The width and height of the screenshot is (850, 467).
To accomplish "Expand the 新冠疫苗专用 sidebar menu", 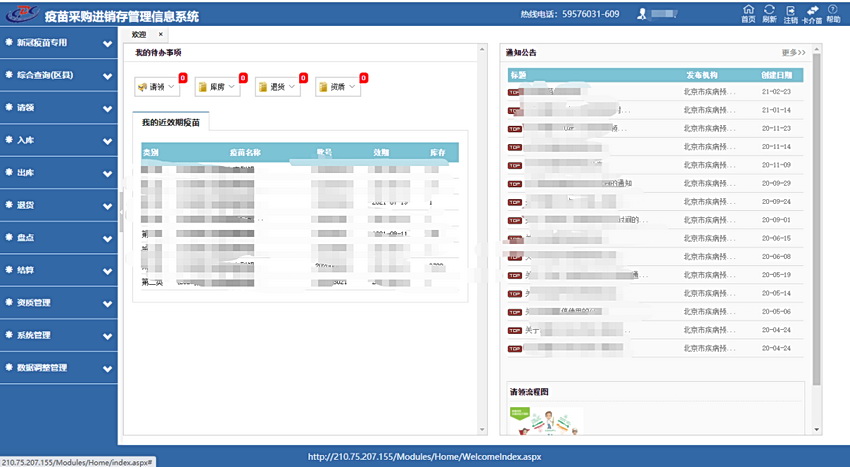I will coord(58,43).
